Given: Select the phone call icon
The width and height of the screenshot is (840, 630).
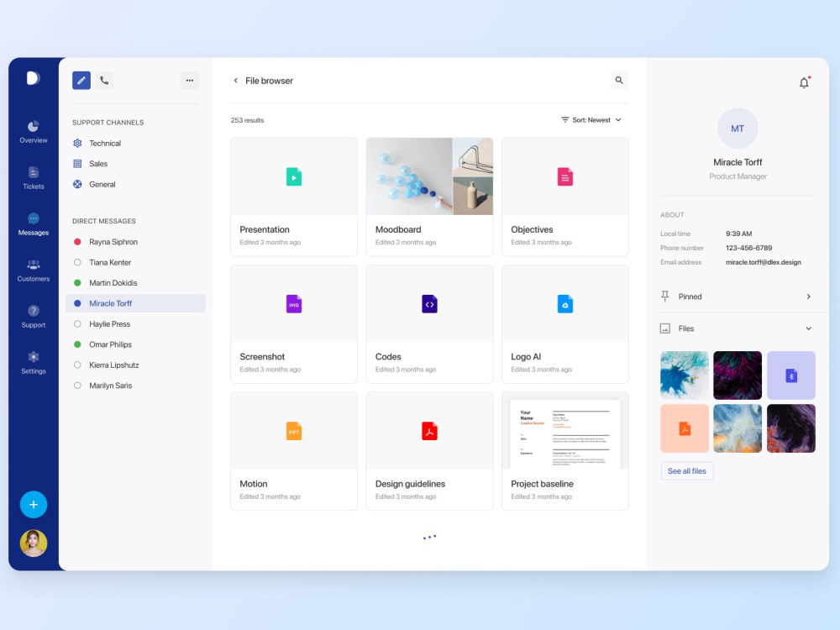Looking at the screenshot, I should pos(104,80).
